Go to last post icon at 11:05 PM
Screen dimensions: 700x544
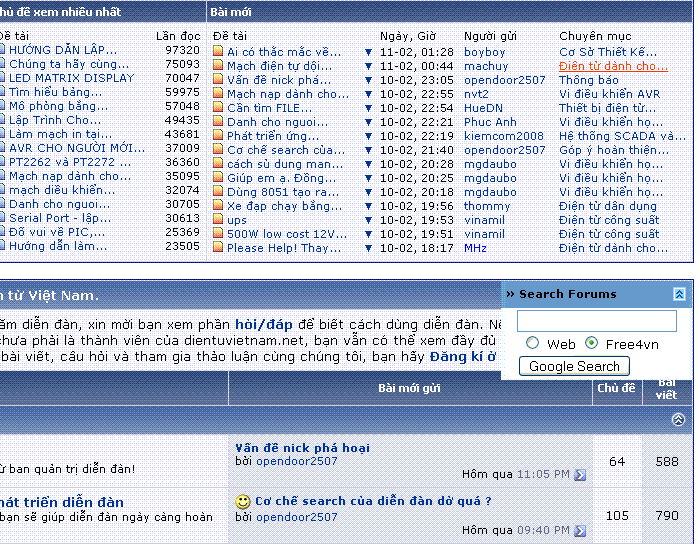coord(580,475)
